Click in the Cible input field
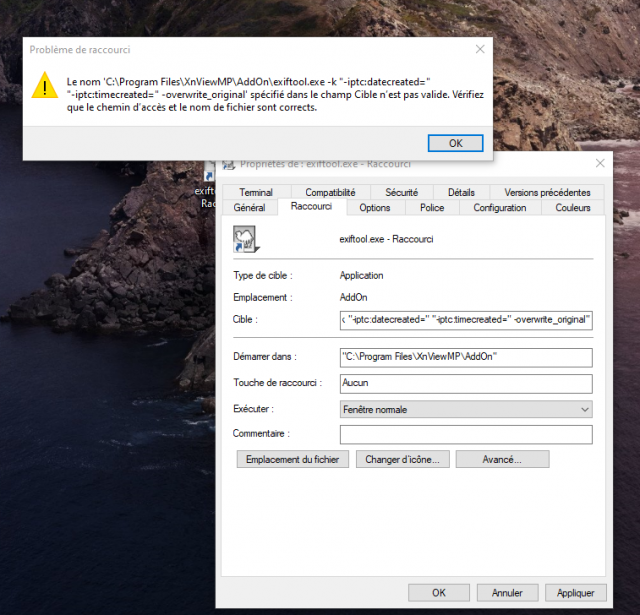 [466, 320]
